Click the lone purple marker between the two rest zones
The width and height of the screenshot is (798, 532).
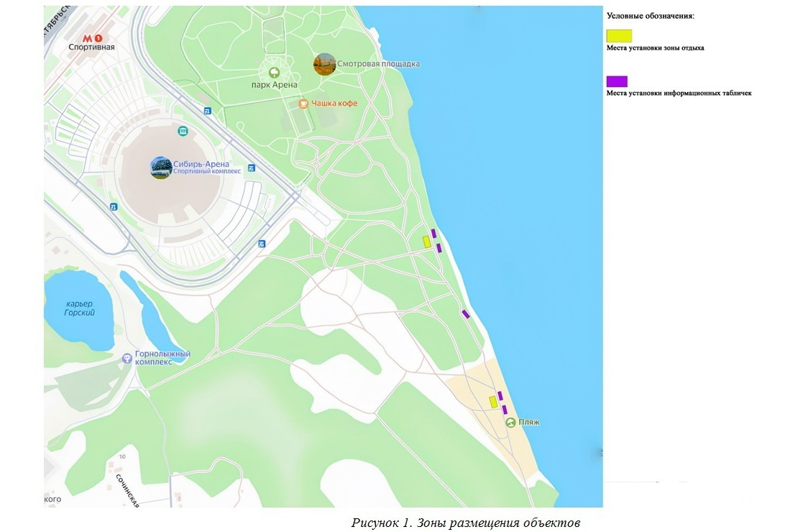466,313
